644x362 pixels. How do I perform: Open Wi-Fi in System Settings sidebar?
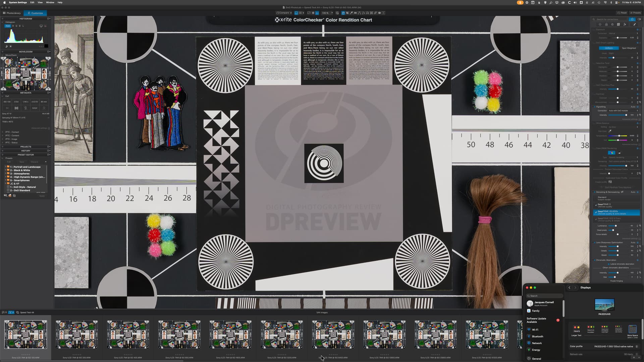click(535, 329)
